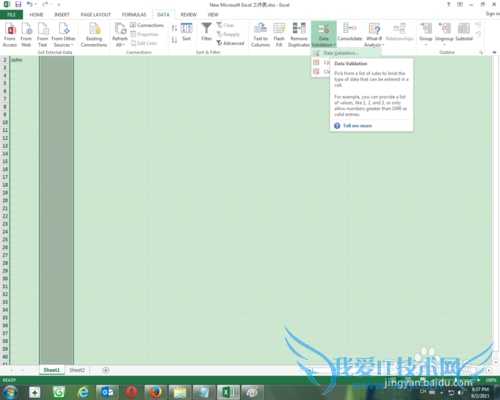Open Windows Start button
500x400 pixels.
pos(11,392)
